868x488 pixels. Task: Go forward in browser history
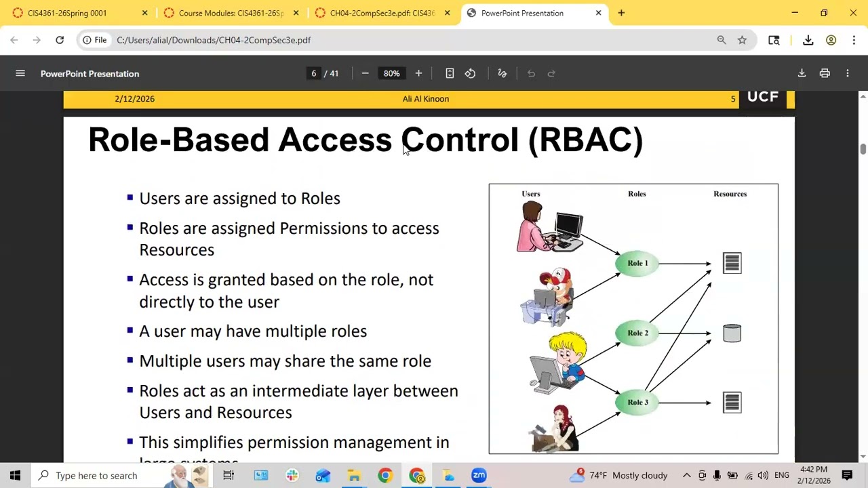point(37,40)
